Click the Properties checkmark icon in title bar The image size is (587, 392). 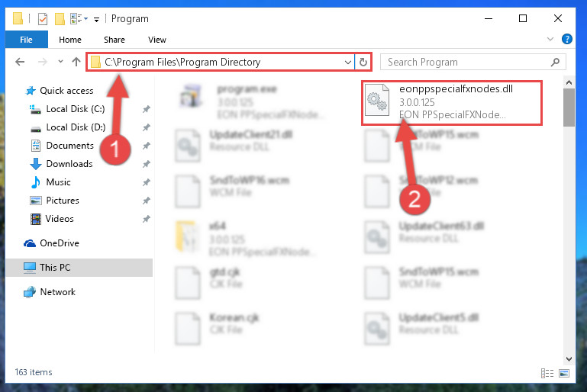tap(43, 19)
